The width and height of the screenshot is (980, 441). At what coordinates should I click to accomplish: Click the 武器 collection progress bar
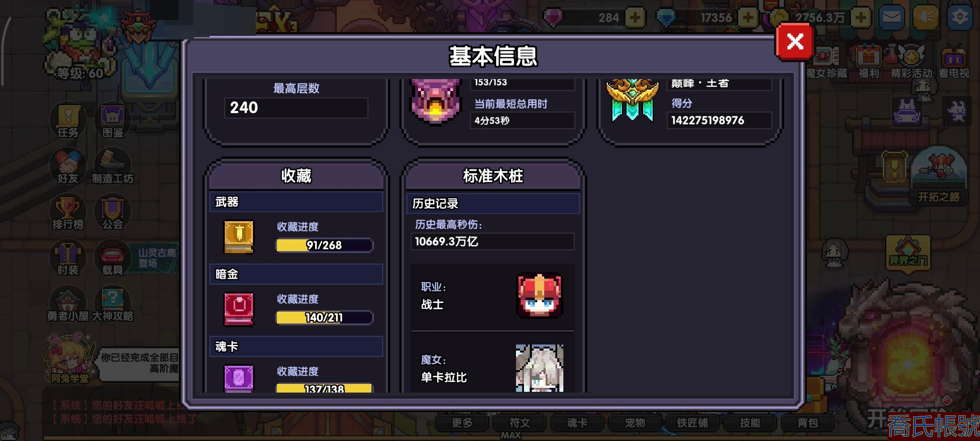tap(324, 245)
